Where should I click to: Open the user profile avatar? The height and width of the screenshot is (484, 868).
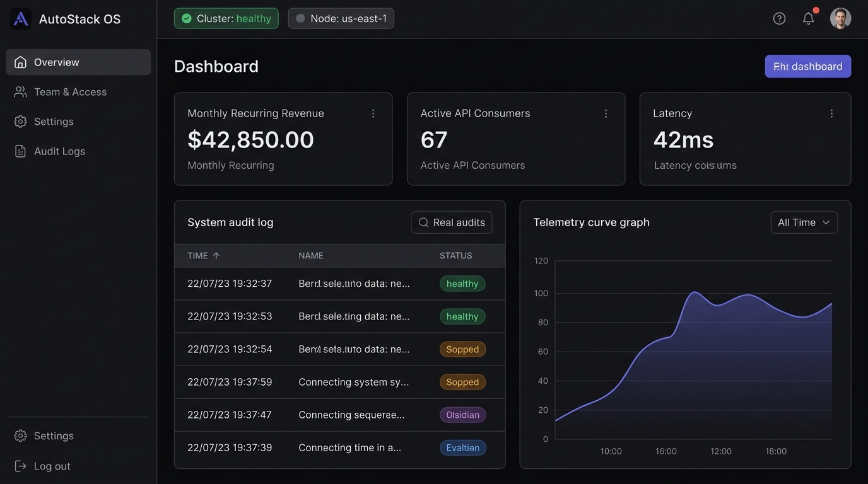pos(840,18)
